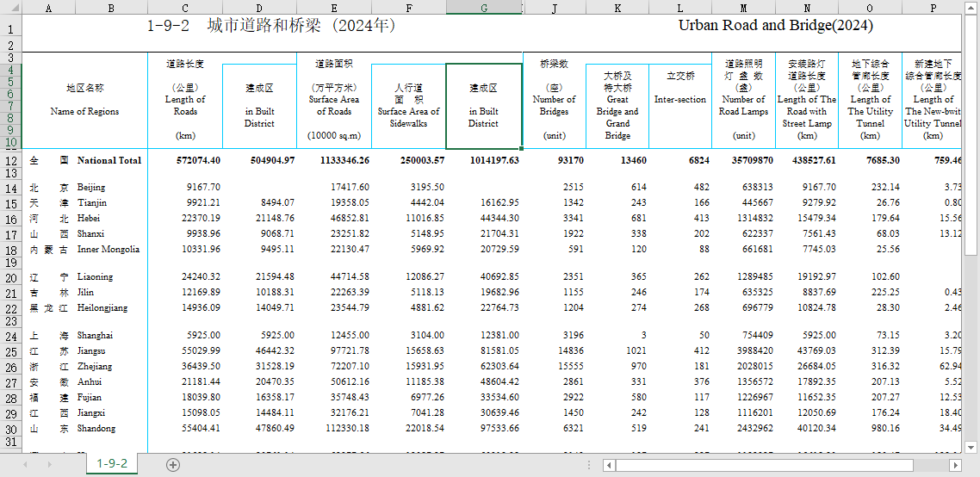This screenshot has width=980, height=477.
Task: Go to previous sheet with left arrow
Action: pos(26,464)
